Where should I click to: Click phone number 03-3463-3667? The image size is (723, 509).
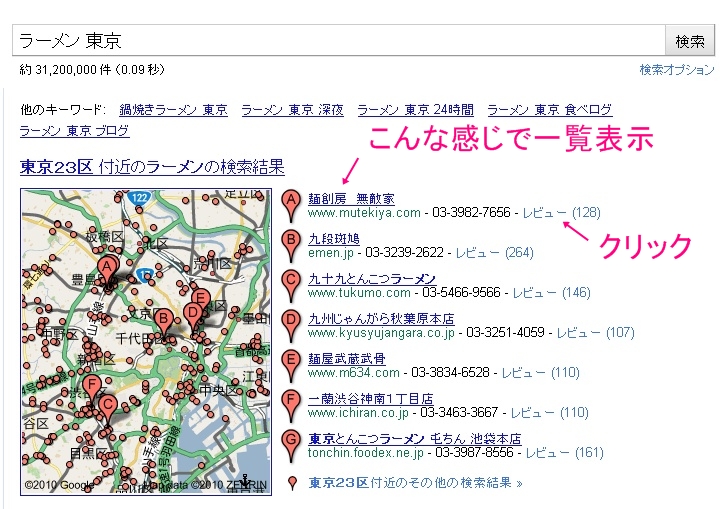459,413
